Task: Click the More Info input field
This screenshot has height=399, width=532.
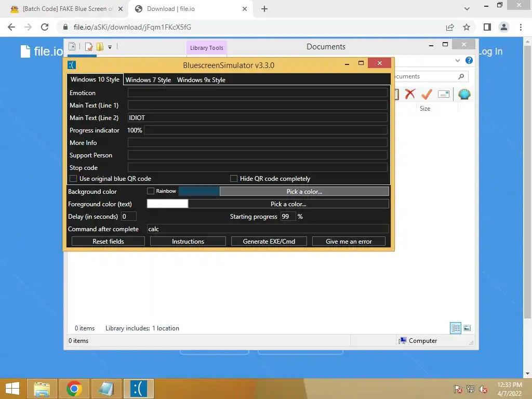Action: (258, 142)
